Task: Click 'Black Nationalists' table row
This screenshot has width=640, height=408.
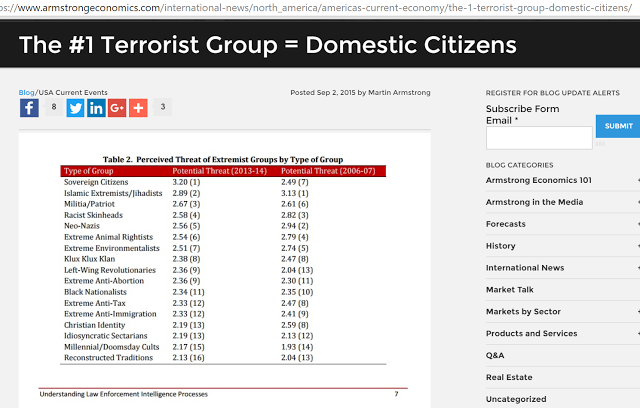Action: click(223, 292)
